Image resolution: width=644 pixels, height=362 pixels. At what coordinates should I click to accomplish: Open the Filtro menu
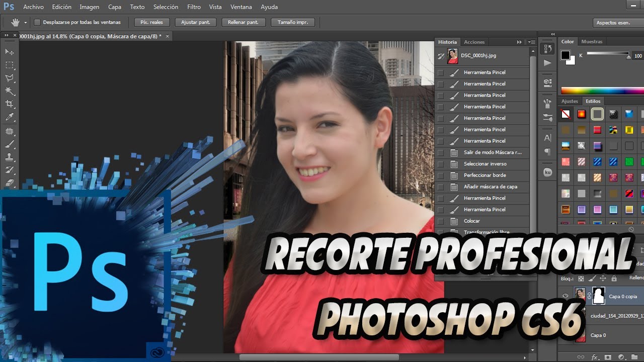(194, 7)
